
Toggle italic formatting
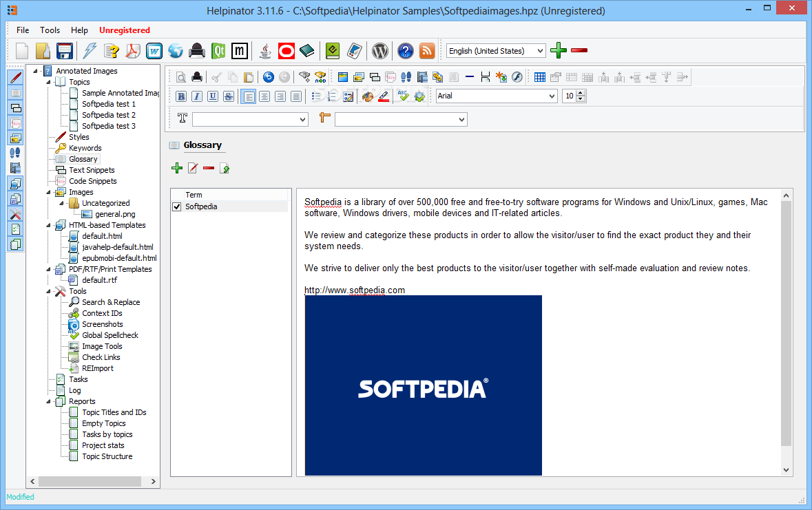click(x=197, y=96)
